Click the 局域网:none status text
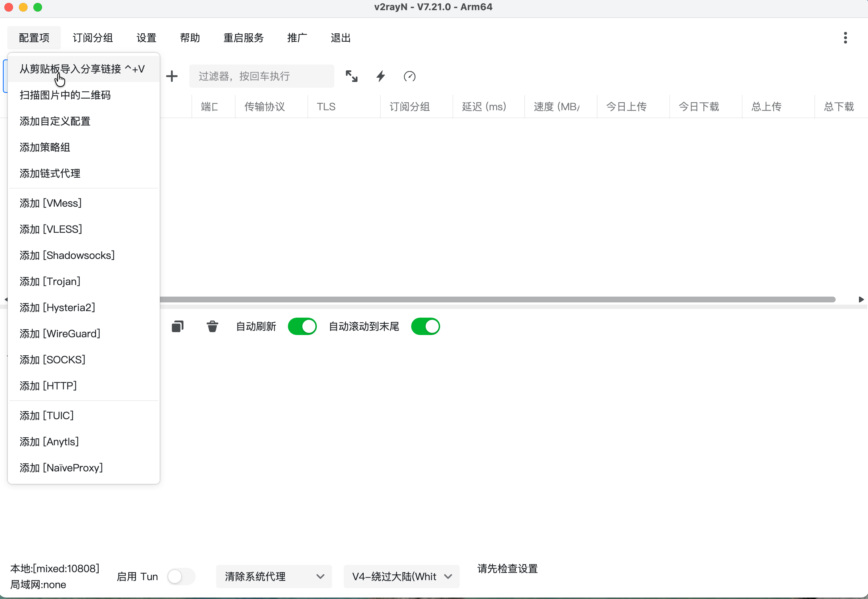This screenshot has height=599, width=868. point(38,584)
